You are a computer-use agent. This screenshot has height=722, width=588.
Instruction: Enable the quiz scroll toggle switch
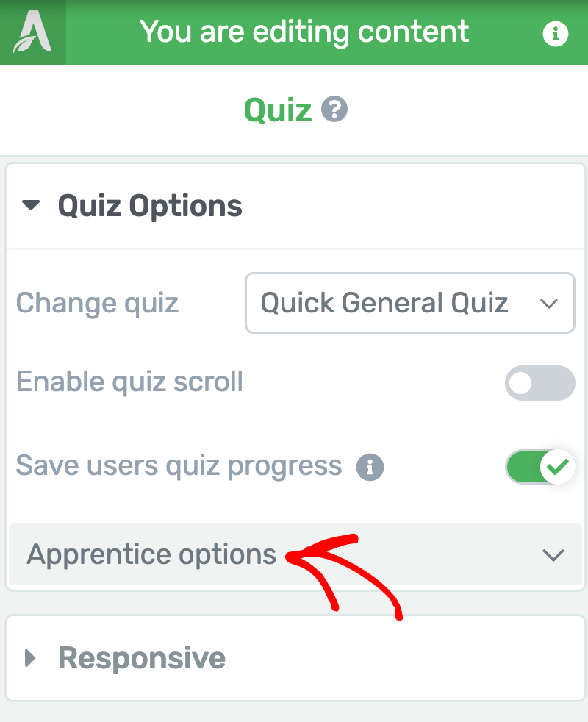[539, 383]
